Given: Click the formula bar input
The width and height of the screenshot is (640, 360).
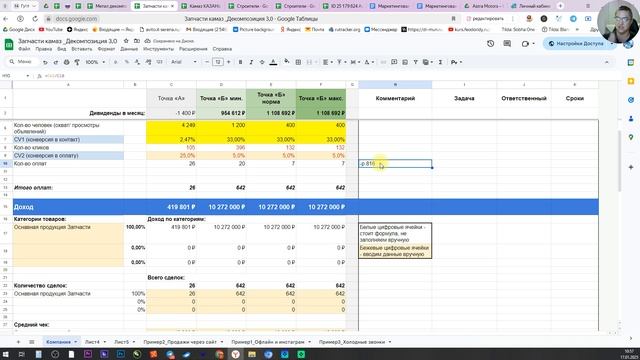Looking at the screenshot, I should pyautogui.click(x=327, y=76).
